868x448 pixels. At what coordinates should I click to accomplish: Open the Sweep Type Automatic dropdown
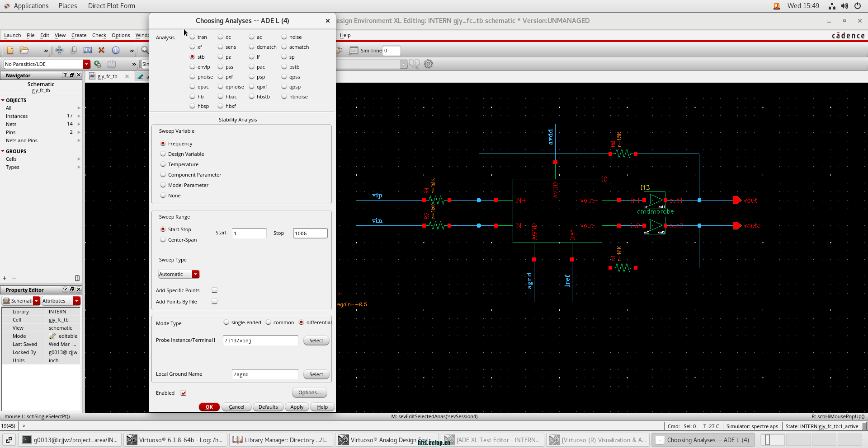195,274
